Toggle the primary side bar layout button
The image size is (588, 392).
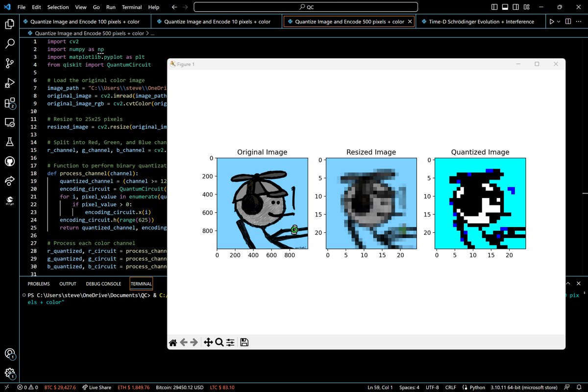pos(494,7)
